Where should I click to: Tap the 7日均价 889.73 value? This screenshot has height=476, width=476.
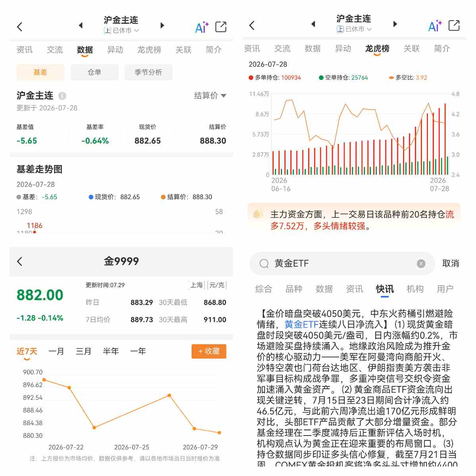[142, 320]
